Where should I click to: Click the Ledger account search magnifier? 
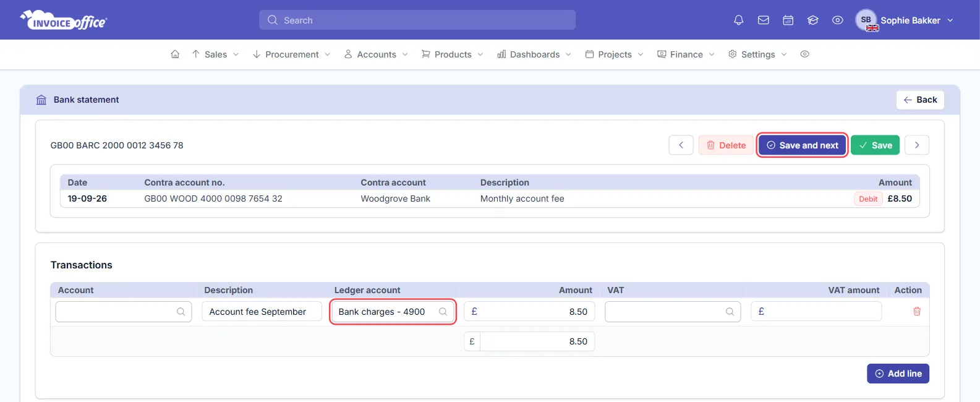(443, 312)
